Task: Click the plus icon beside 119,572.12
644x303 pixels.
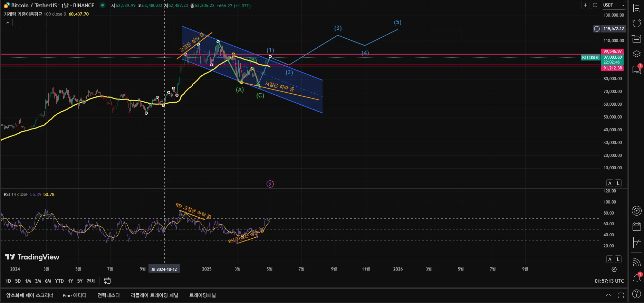Action: pos(597,29)
